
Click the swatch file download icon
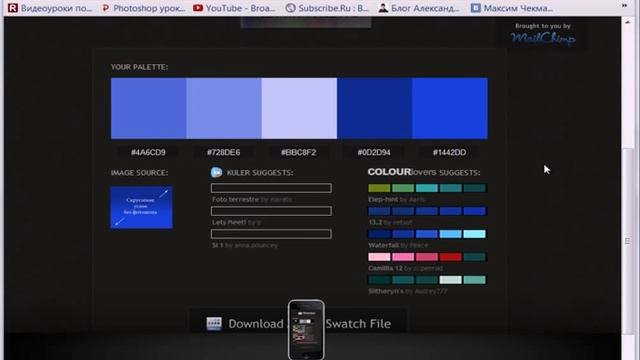coord(214,324)
